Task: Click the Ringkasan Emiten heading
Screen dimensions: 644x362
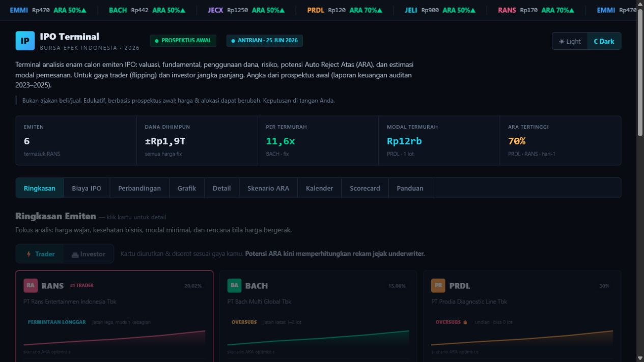Action: [55, 216]
